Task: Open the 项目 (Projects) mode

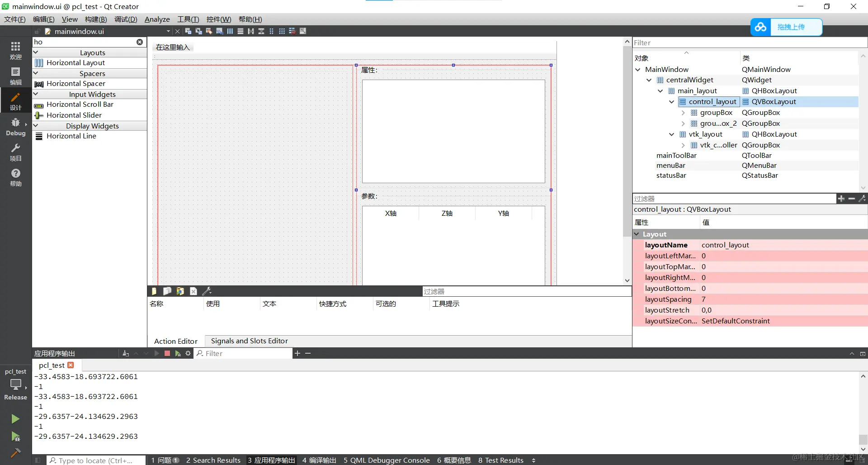Action: 16,152
